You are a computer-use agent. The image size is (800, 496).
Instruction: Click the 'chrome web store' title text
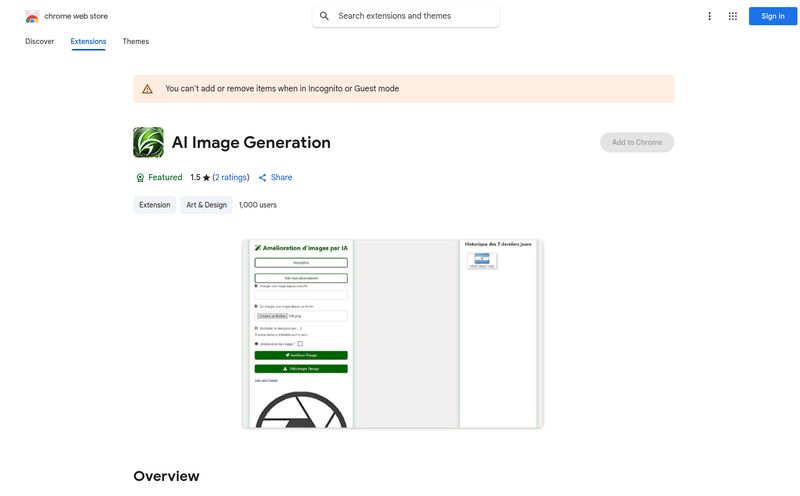click(76, 16)
